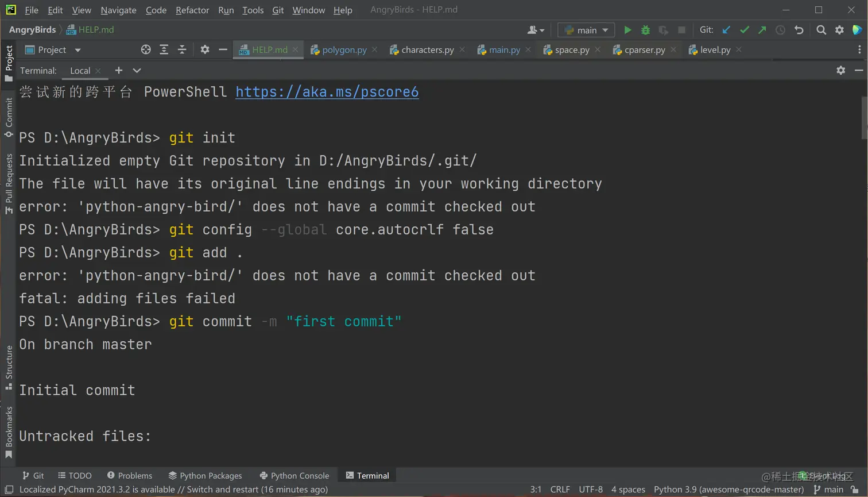Update project with Git pull arrow

[x=726, y=30]
